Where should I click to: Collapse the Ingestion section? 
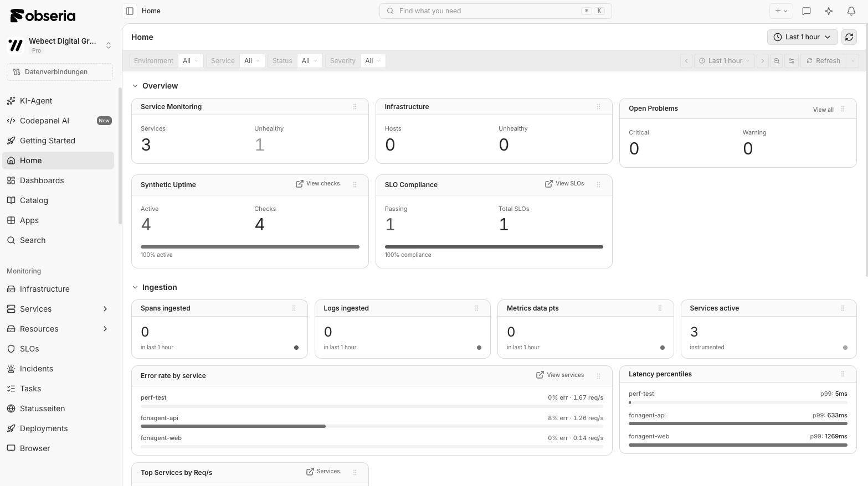tap(135, 287)
